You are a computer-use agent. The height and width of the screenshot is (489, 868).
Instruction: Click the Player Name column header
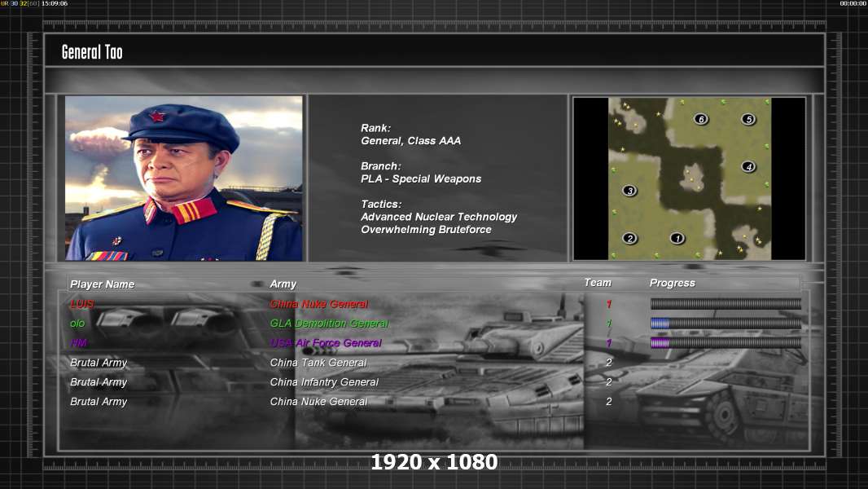pos(103,284)
